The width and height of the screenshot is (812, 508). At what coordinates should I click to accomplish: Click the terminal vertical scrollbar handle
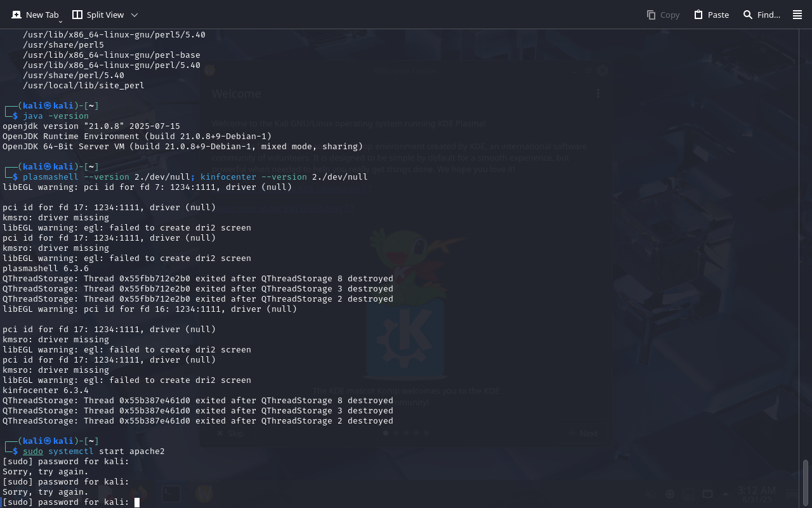[806, 481]
